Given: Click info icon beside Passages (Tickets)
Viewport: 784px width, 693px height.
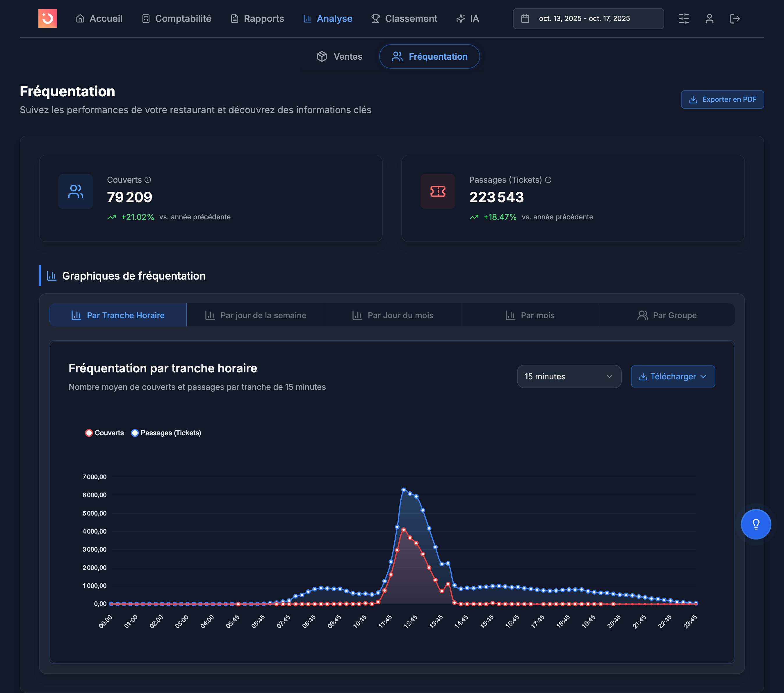Looking at the screenshot, I should (548, 180).
